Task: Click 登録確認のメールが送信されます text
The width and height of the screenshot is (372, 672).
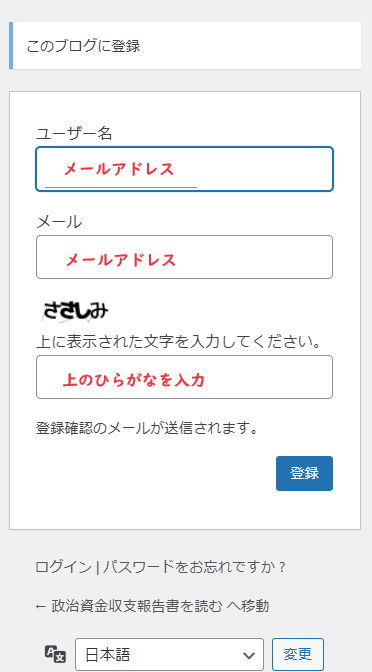Action: click(147, 428)
